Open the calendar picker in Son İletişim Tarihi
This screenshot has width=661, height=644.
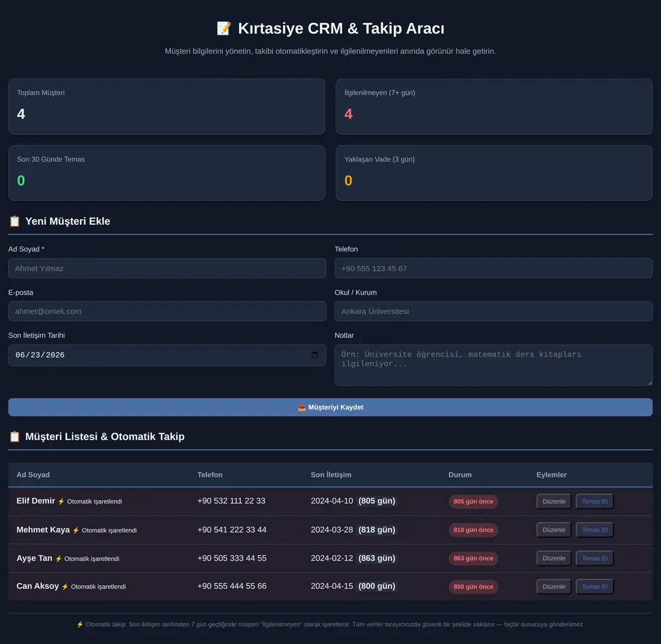(315, 355)
